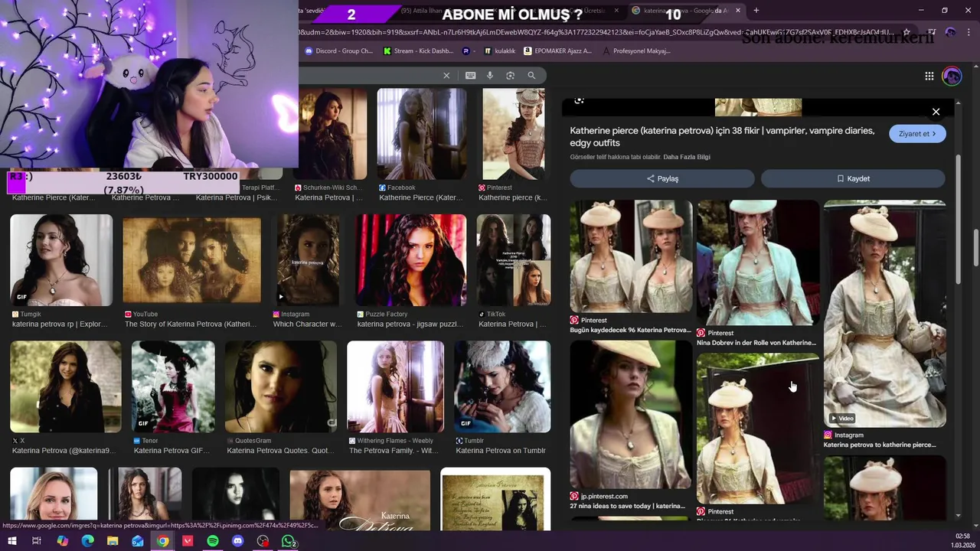The height and width of the screenshot is (551, 980).
Task: Open the Katerina Petrova name card thumbnail
Action: point(360,500)
